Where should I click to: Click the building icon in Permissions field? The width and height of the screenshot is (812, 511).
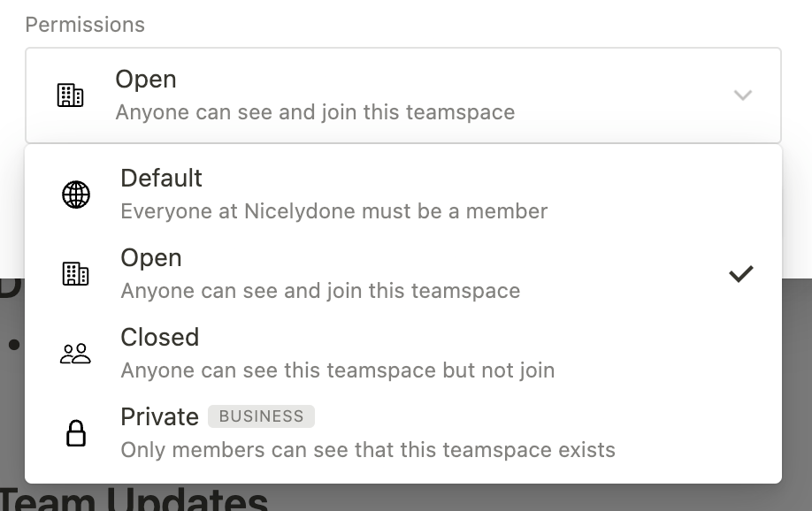point(71,95)
